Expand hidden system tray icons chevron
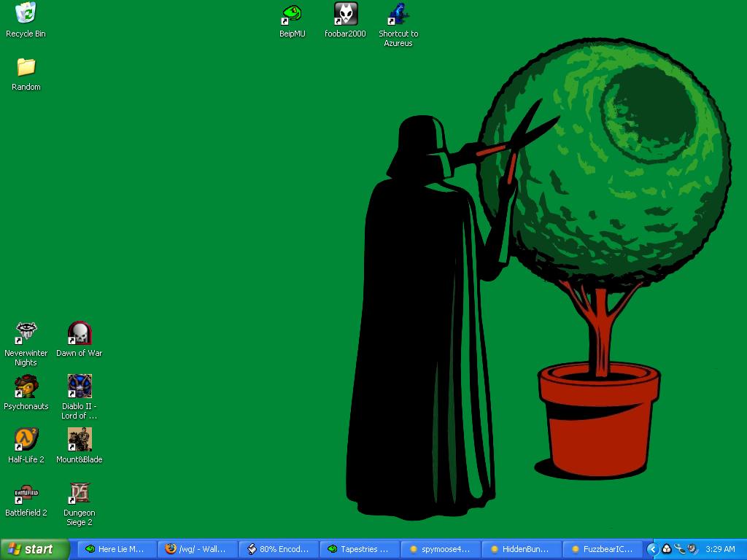747x560 pixels. pos(653,549)
